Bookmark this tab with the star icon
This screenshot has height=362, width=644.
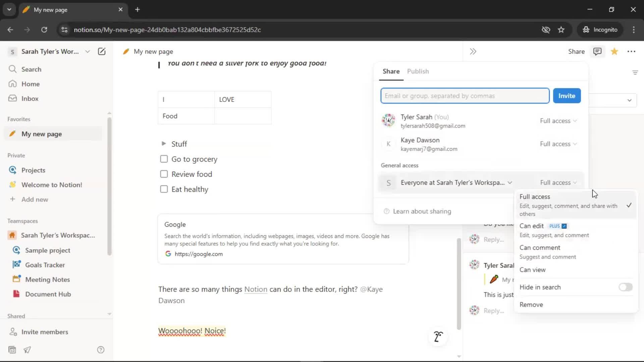561,29
